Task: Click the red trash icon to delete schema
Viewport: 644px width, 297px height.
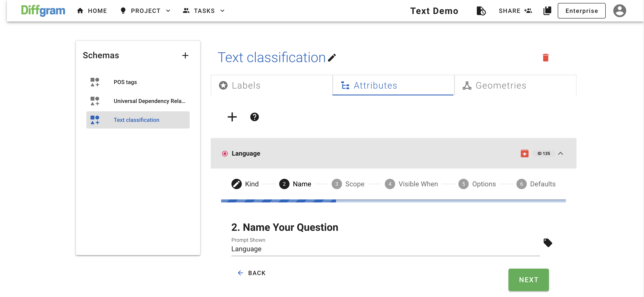Action: 545,58
